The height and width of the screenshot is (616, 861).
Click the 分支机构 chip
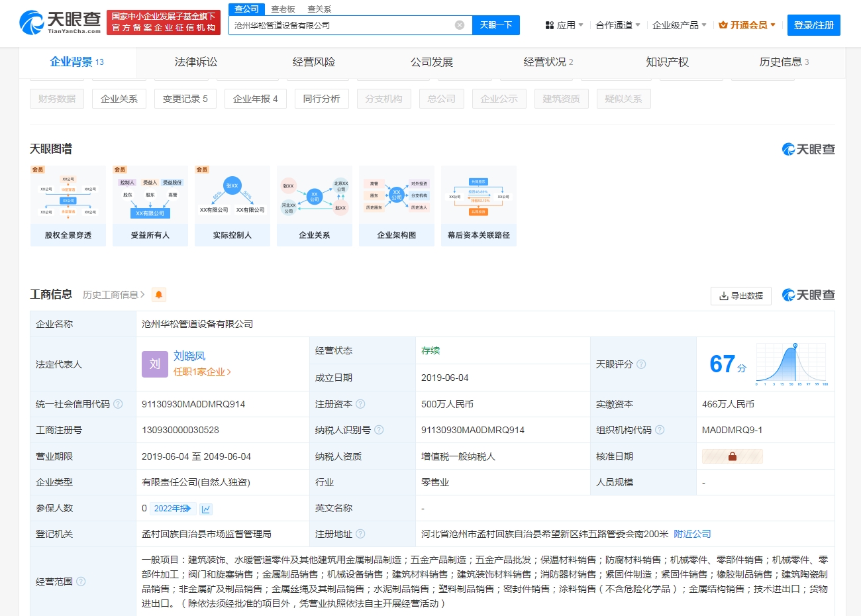[x=384, y=99]
